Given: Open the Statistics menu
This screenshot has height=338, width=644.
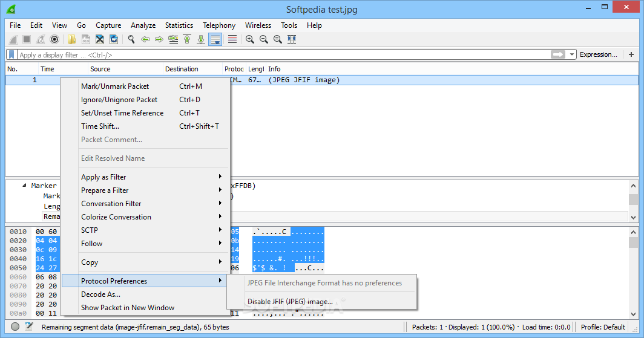Looking at the screenshot, I should (x=179, y=25).
